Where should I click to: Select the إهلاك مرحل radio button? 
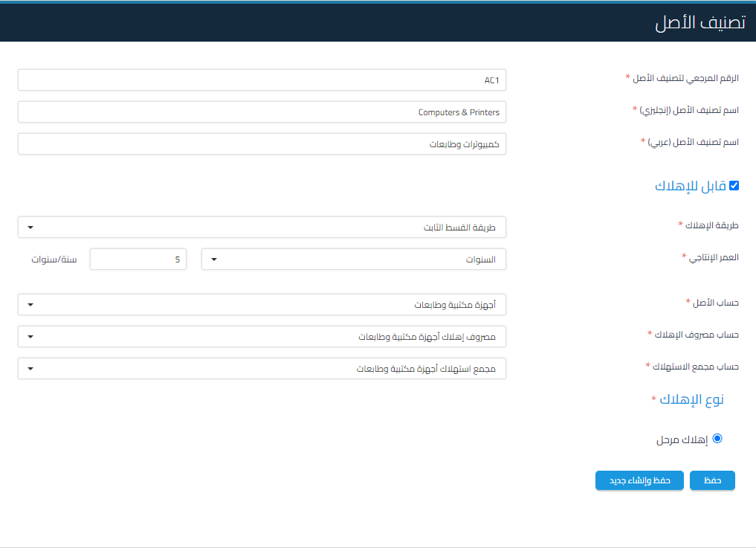coord(717,439)
